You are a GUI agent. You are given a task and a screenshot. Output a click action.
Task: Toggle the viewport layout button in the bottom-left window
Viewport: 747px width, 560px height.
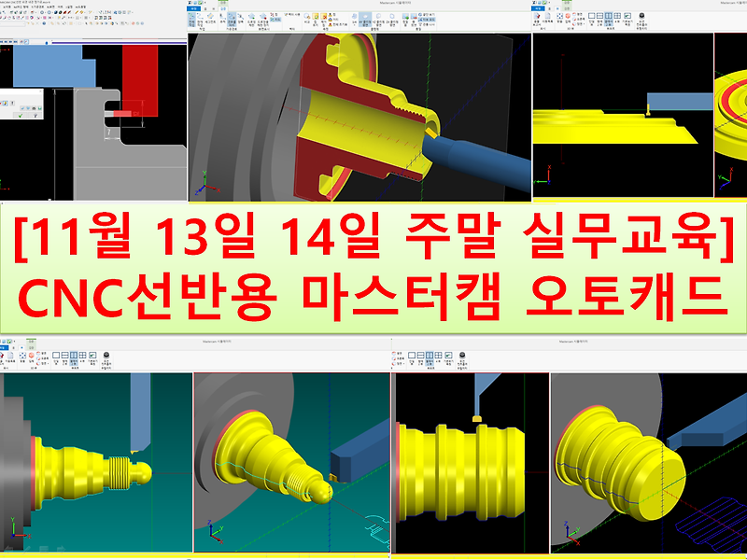pyautogui.click(x=74, y=357)
